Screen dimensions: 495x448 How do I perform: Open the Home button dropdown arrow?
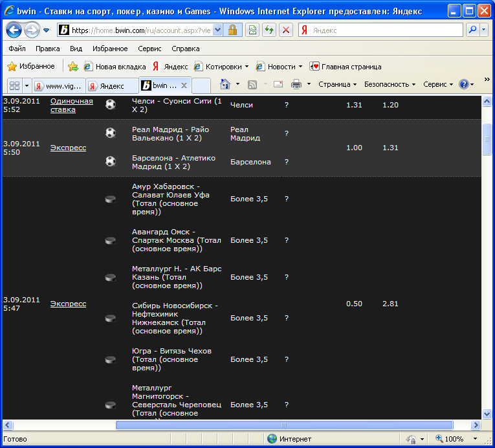(237, 84)
